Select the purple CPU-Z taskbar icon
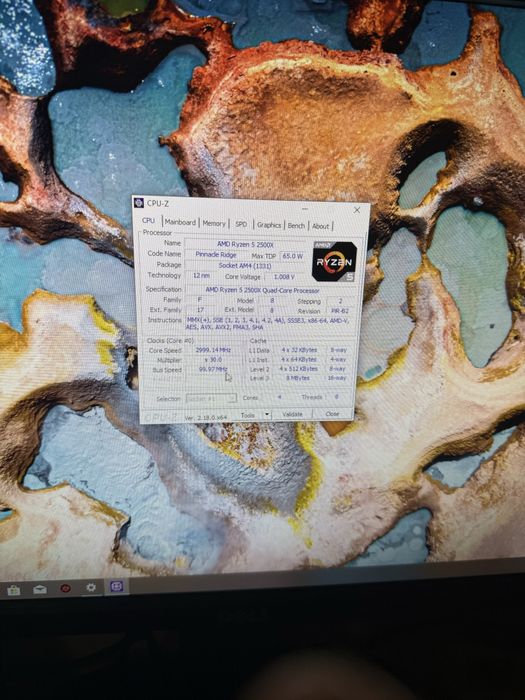Screen dimensions: 525x700 (x=117, y=586)
